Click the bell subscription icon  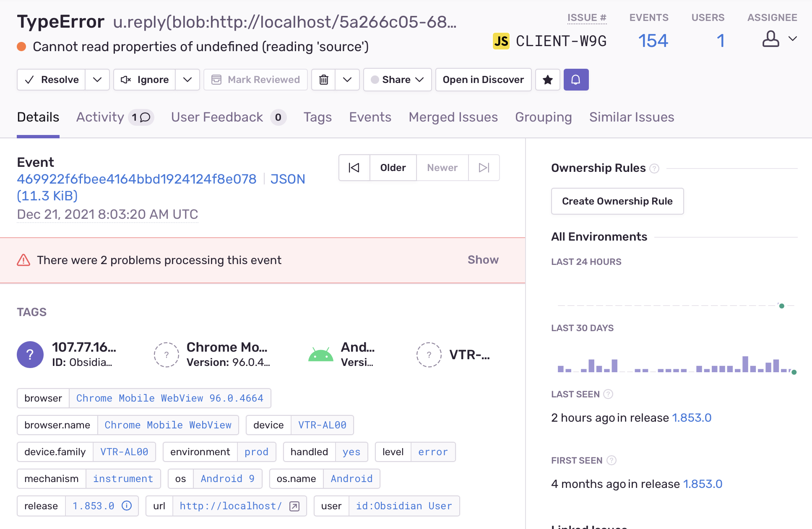coord(576,80)
